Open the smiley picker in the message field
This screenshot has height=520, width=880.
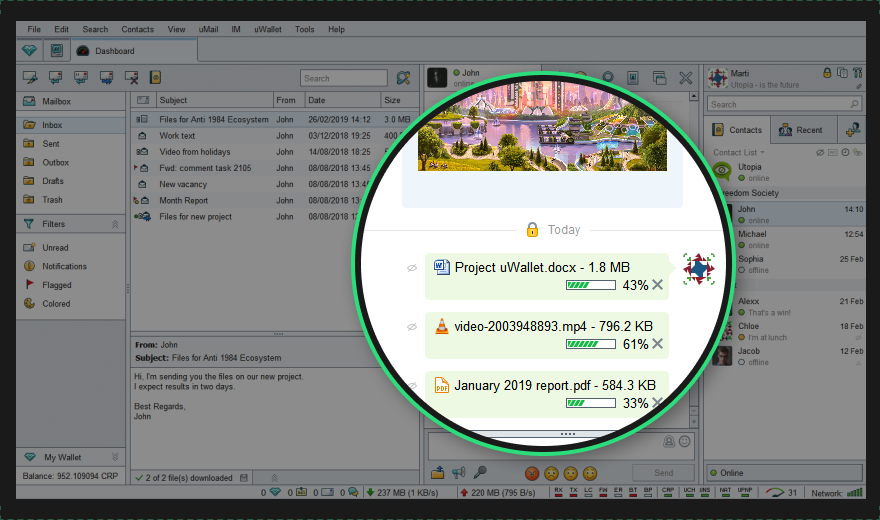(x=685, y=441)
